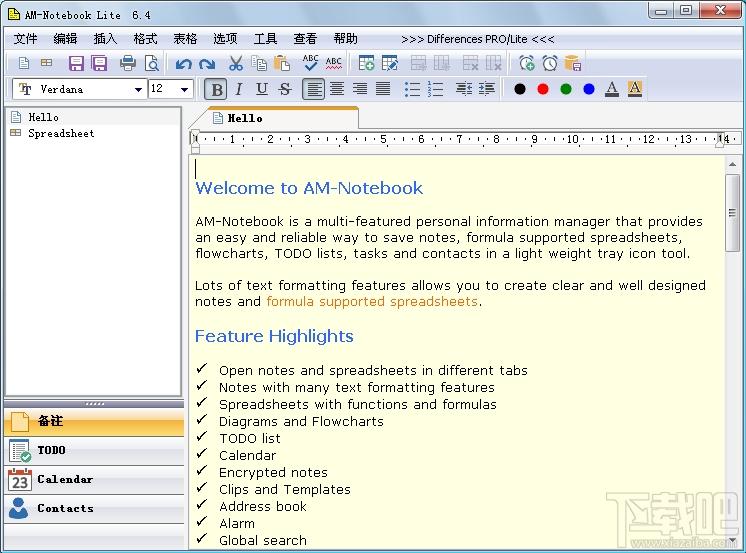Run spell check ABC checkmark icon
The width and height of the screenshot is (746, 553).
[310, 63]
